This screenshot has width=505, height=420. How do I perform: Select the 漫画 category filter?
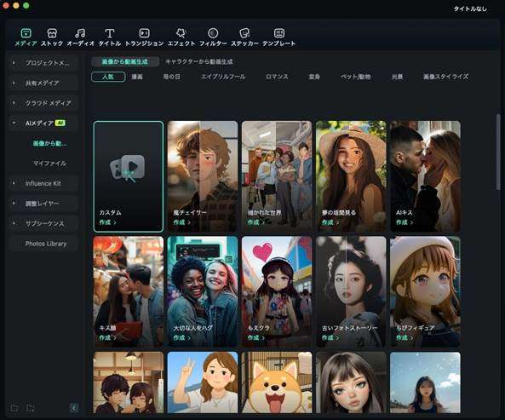point(137,77)
